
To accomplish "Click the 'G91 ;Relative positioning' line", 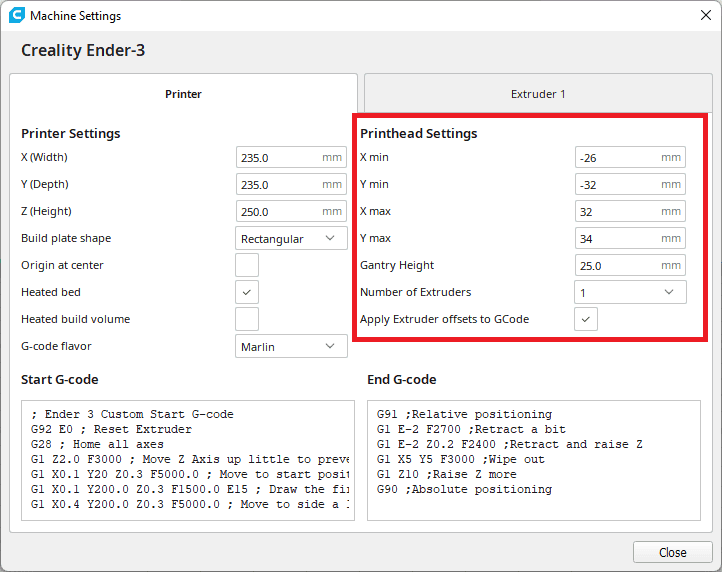I will pyautogui.click(x=464, y=414).
